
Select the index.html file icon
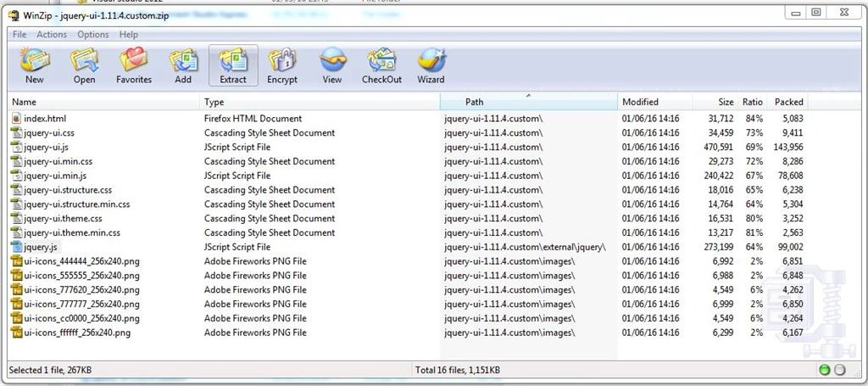point(16,119)
